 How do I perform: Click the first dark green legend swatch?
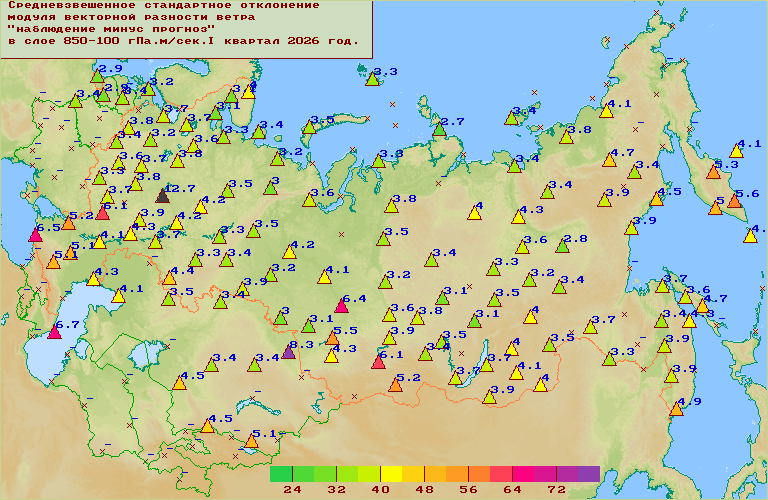pos(281,473)
